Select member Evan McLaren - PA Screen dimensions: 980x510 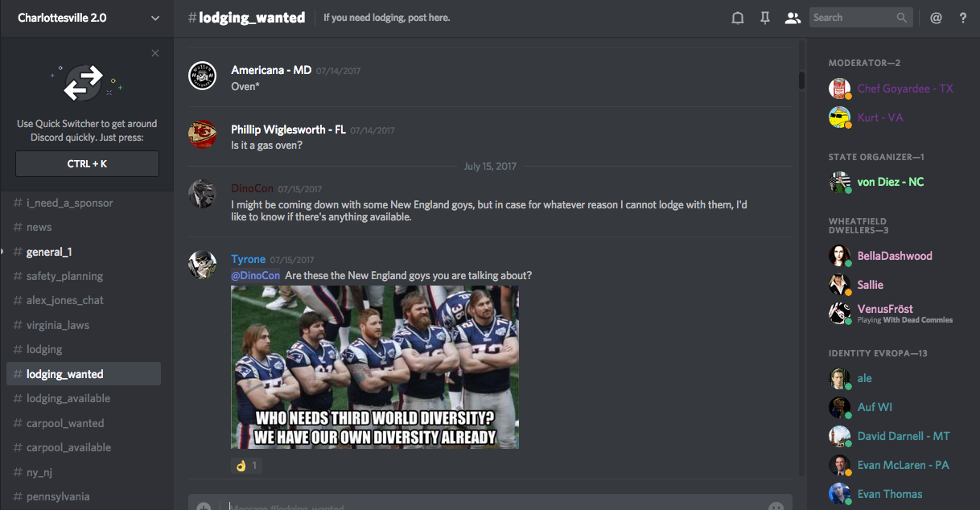903,465
